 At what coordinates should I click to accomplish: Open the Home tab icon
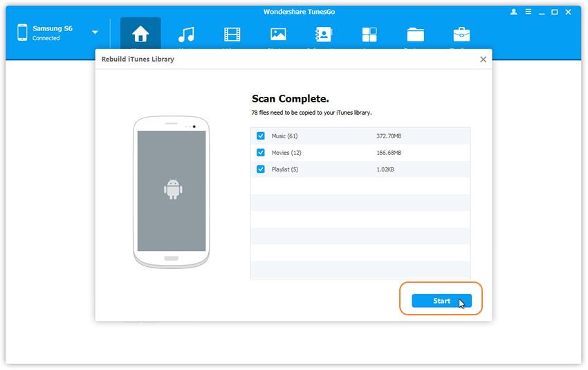click(140, 35)
